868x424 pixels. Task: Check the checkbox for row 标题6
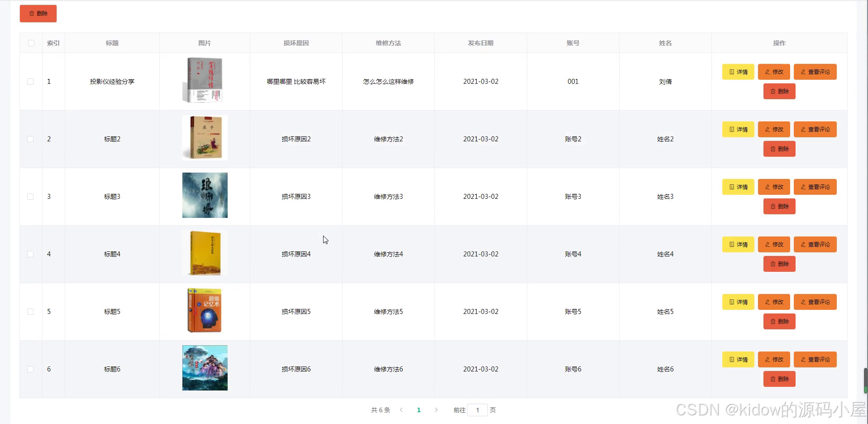(x=30, y=369)
